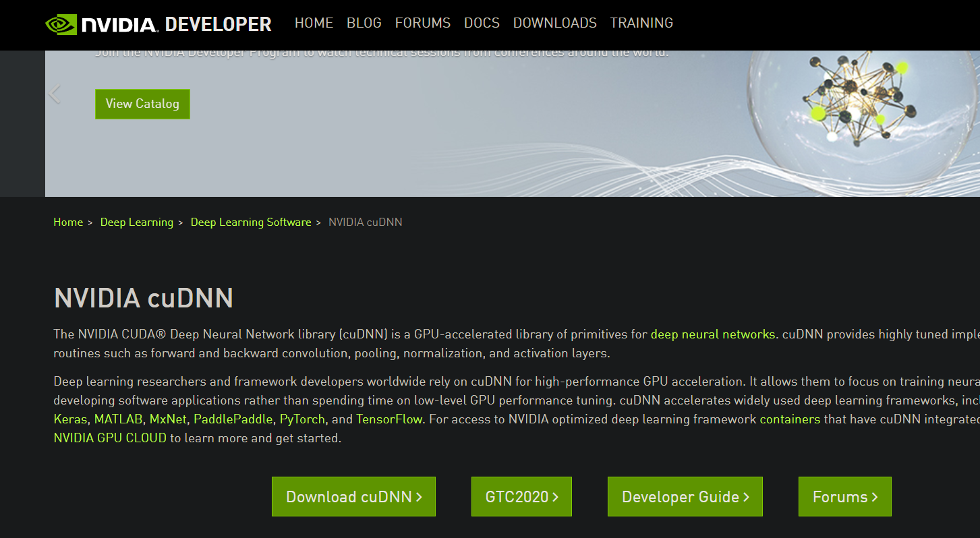The image size is (980, 538).
Task: Open the TensorFlow framework link
Action: (x=389, y=419)
